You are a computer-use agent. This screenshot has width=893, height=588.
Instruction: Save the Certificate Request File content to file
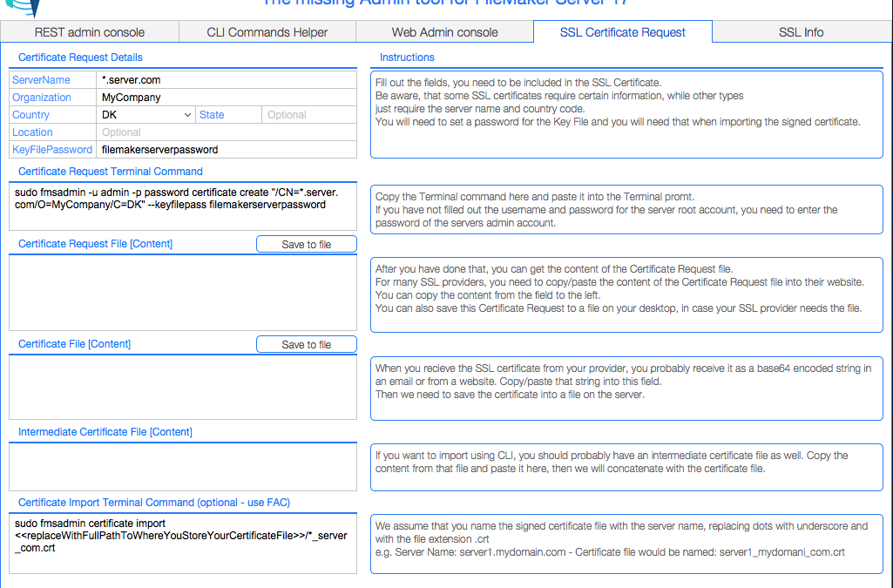(307, 244)
